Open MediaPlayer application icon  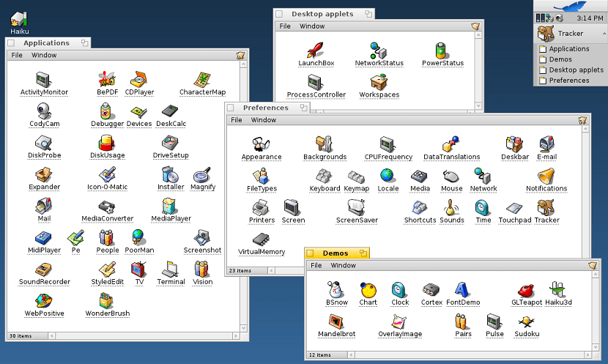(169, 207)
